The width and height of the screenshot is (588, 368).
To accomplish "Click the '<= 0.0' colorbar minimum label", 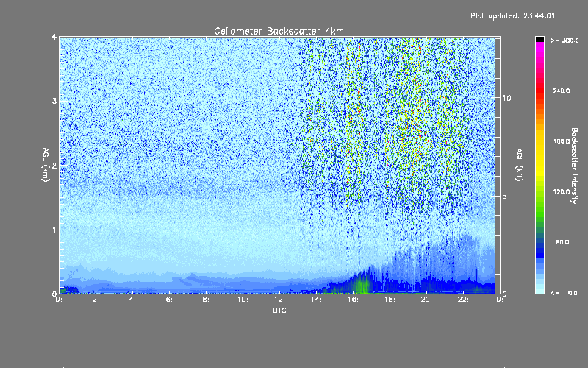I will point(564,293).
